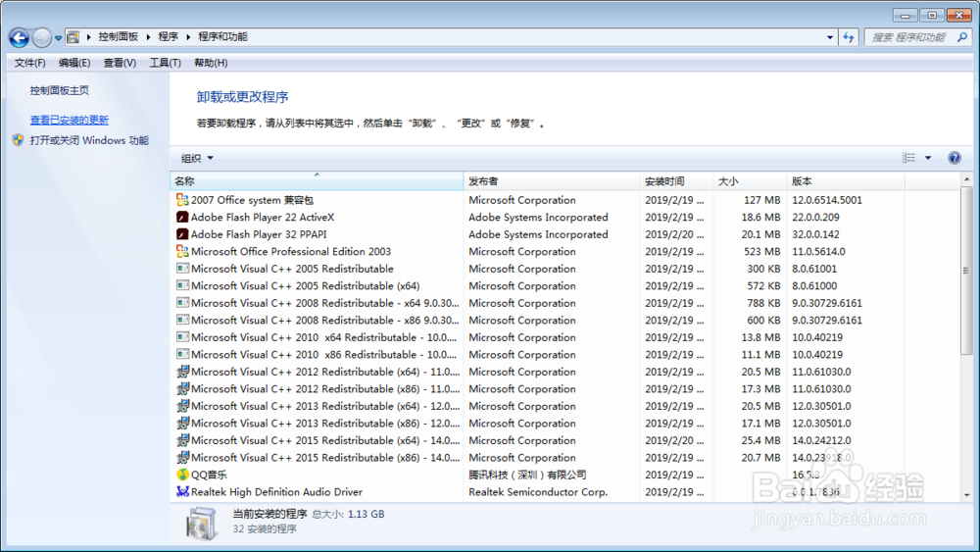Click version 12.0.6514.5001 cell
Image resolution: width=980 pixels, height=552 pixels.
pos(827,200)
